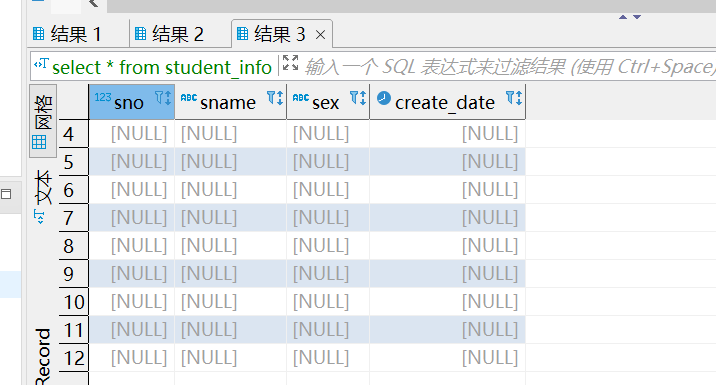716x385 pixels.
Task: Click the small up arrow above the results
Action: (623, 17)
